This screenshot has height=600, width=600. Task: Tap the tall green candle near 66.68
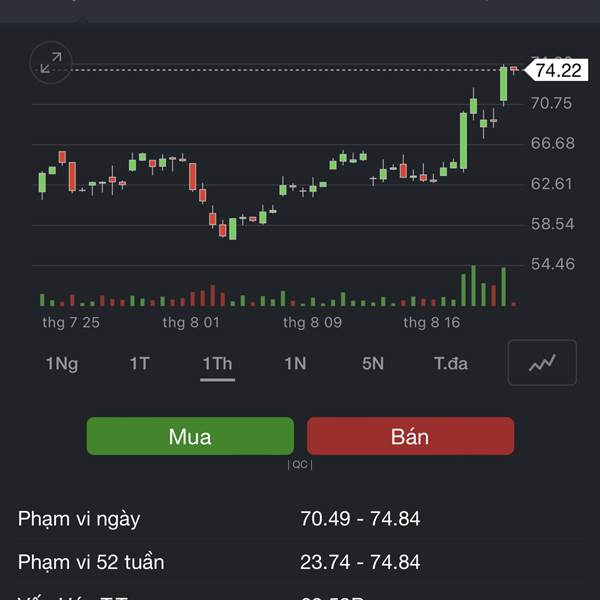[463, 141]
